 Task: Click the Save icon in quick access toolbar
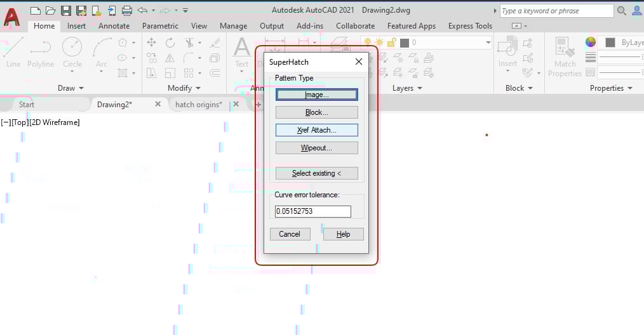click(65, 11)
